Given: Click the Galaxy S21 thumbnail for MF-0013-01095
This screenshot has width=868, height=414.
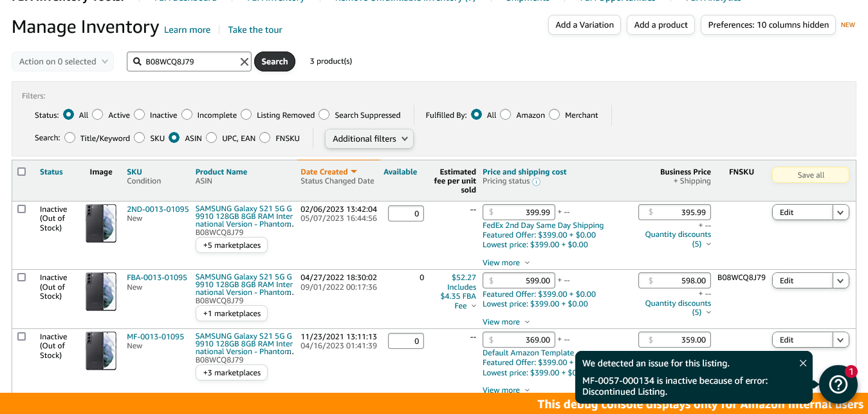Looking at the screenshot, I should click(101, 351).
